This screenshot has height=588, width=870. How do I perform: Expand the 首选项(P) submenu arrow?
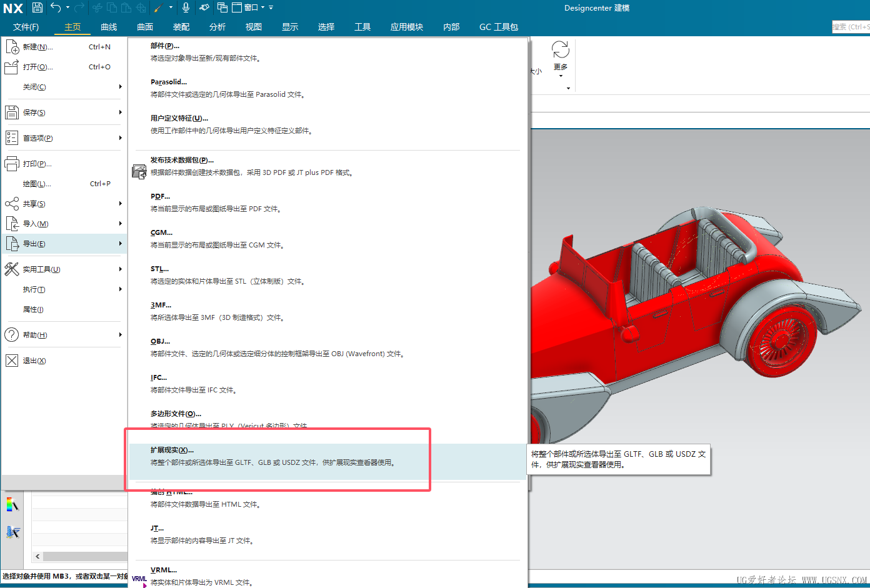click(120, 138)
